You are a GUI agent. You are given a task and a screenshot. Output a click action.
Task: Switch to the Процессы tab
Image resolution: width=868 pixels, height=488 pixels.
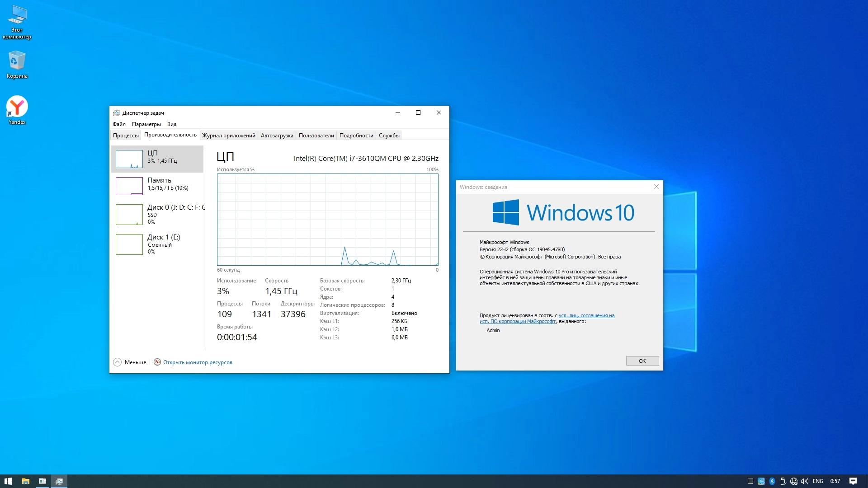pyautogui.click(x=126, y=136)
